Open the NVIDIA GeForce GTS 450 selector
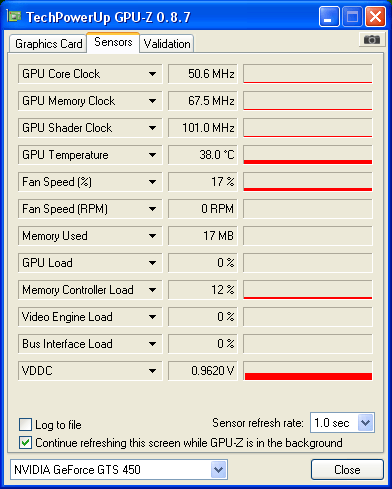 (119, 469)
